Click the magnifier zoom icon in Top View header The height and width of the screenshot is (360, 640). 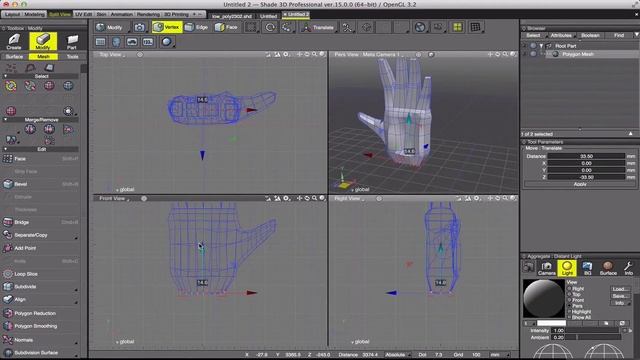click(314, 54)
